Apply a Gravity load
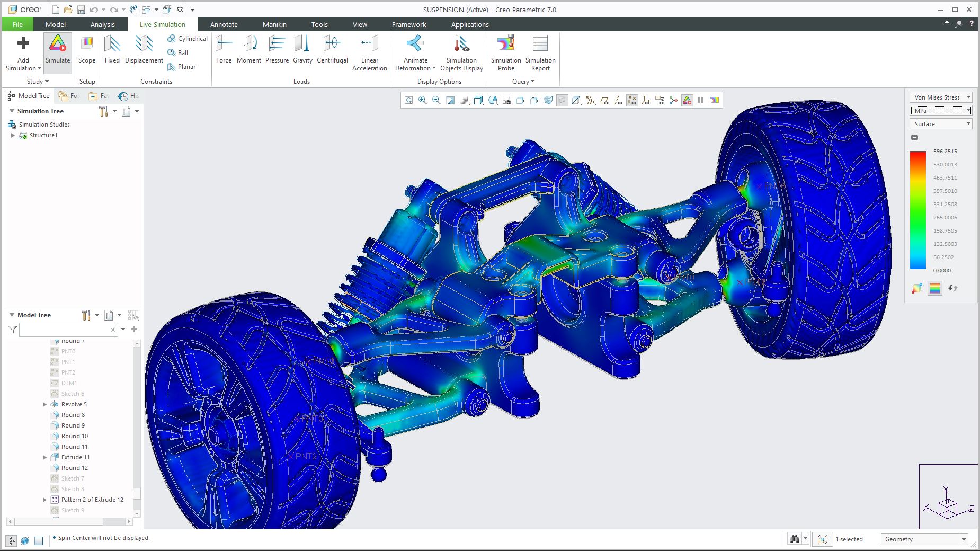This screenshot has height=551, width=980. pos(303,51)
